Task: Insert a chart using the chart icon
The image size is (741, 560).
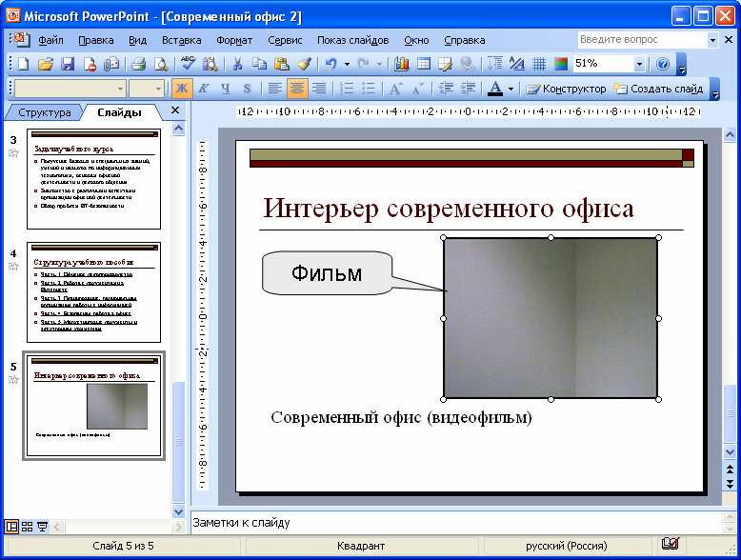Action: tap(401, 64)
